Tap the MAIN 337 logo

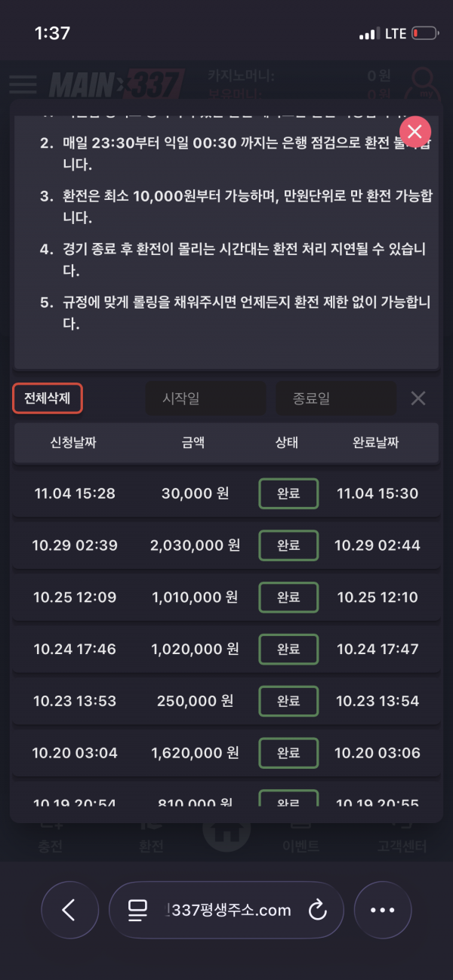coord(117,84)
